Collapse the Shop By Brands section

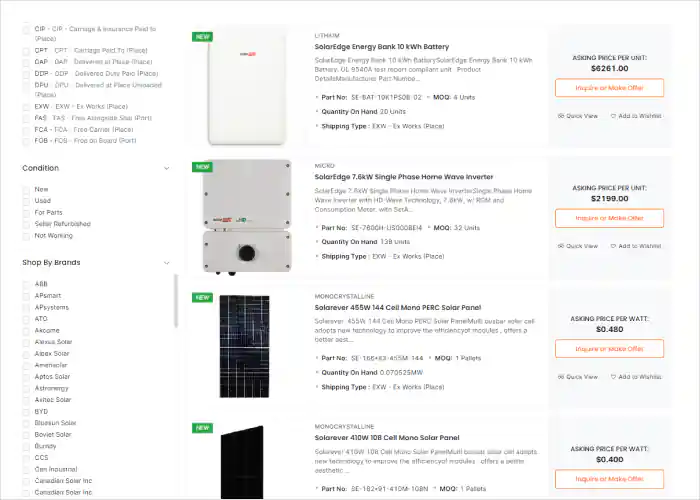coord(167,263)
